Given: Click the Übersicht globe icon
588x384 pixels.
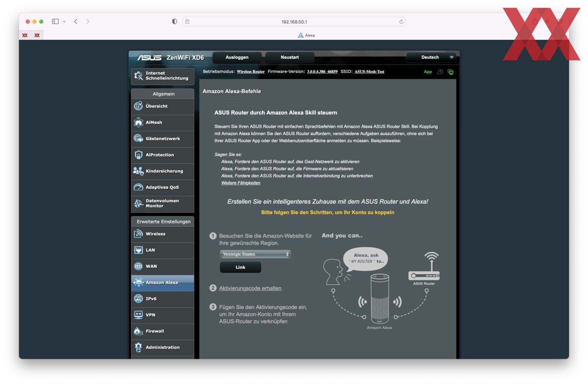Looking at the screenshot, I should point(138,106).
